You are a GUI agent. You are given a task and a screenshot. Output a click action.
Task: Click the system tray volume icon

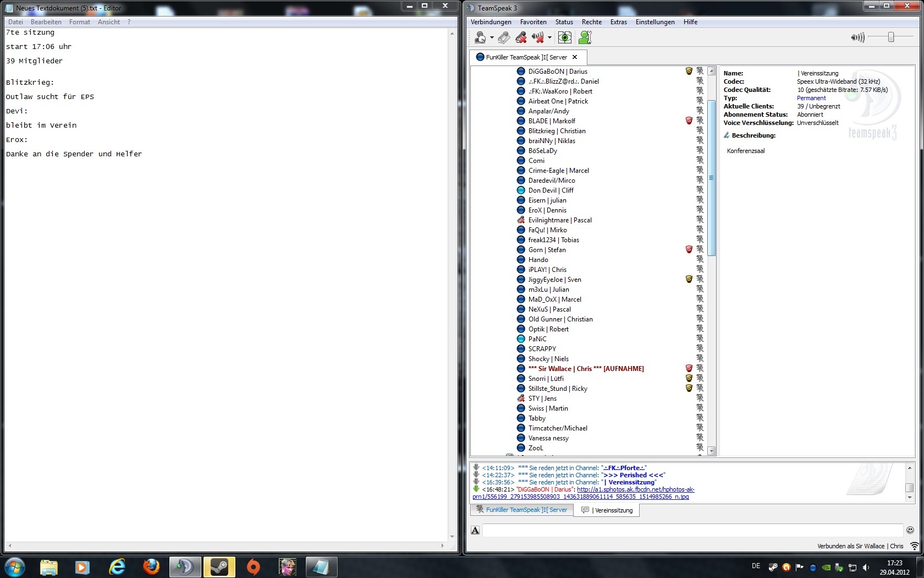click(x=866, y=567)
